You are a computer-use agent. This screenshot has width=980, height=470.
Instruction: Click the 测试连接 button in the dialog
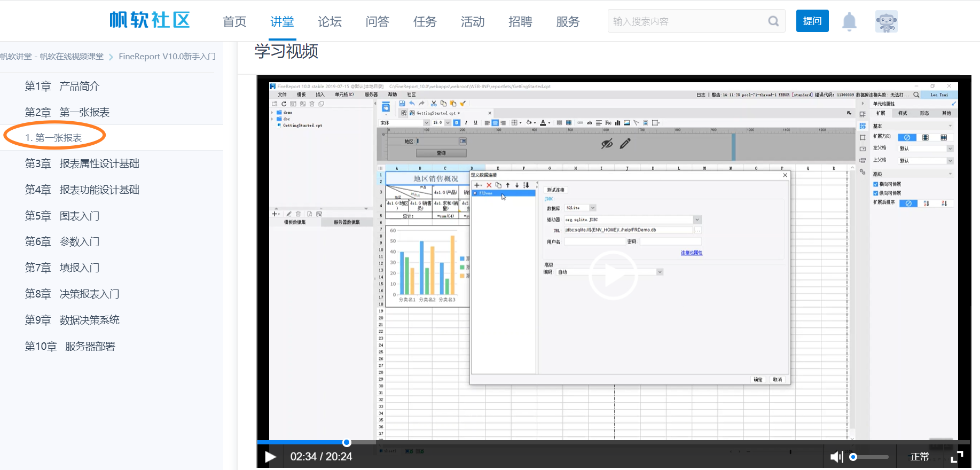(x=555, y=190)
